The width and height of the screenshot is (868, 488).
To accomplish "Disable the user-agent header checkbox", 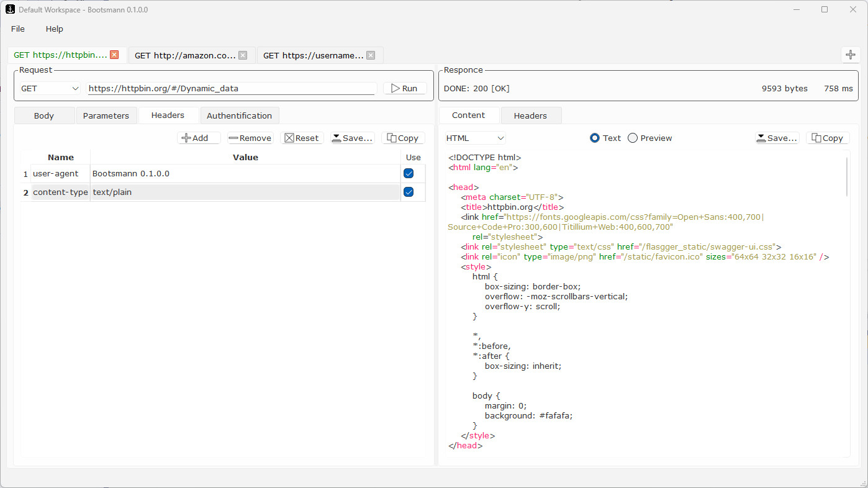I will point(409,173).
